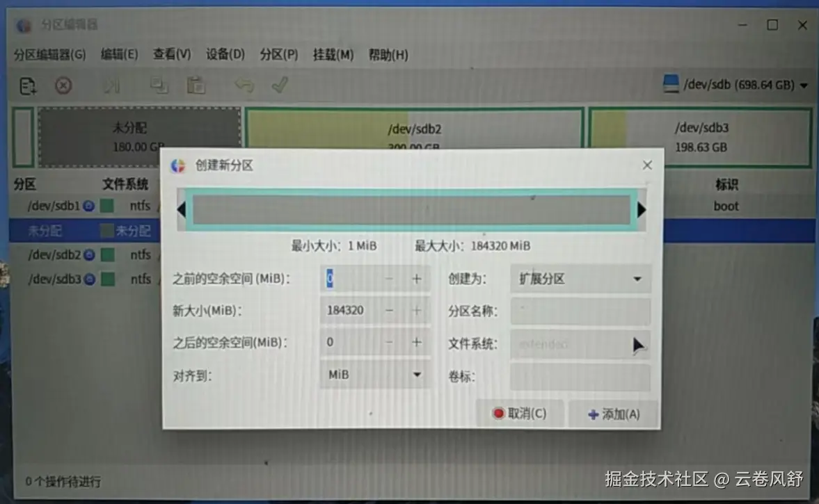
Task: Click the 取消(C) cancel button
Action: [520, 413]
